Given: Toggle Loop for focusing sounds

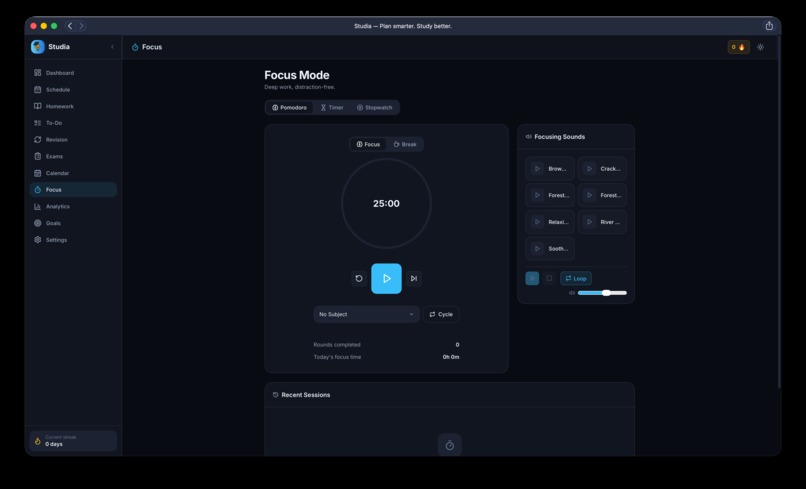Looking at the screenshot, I should tap(576, 278).
